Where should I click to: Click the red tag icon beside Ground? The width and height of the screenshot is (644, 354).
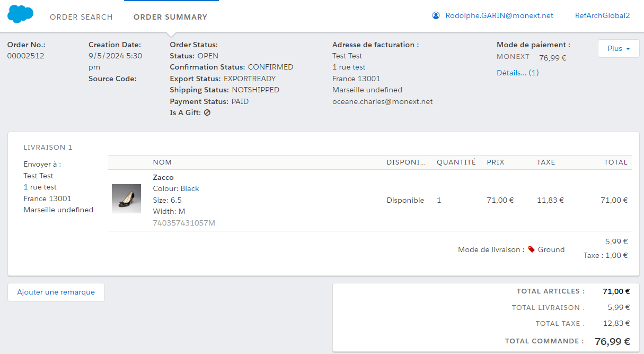(531, 249)
